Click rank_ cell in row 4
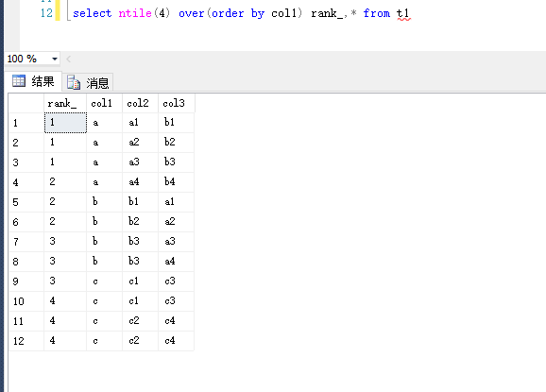 click(65, 182)
